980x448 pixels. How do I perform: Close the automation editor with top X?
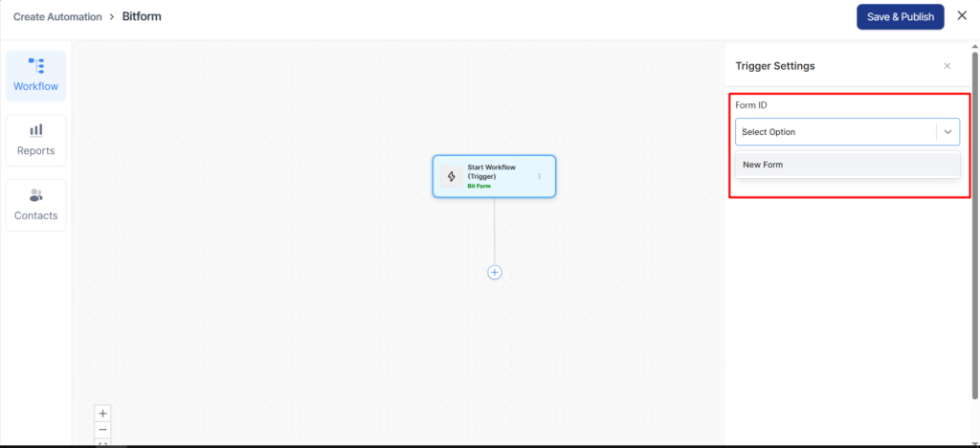tap(962, 15)
